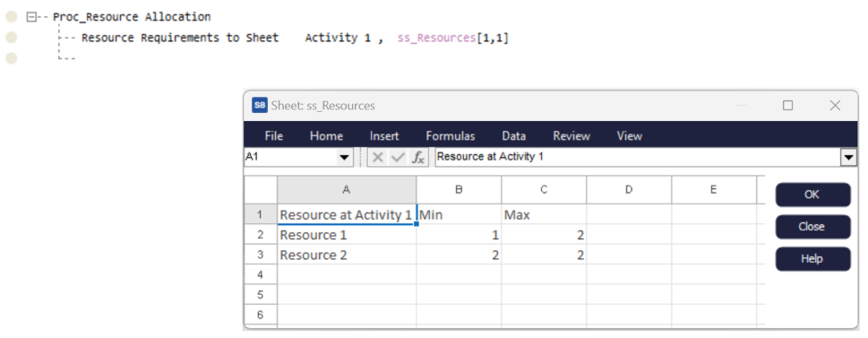This screenshot has height=338, width=868.
Task: Select Resource 1 Min value cell
Action: click(459, 235)
